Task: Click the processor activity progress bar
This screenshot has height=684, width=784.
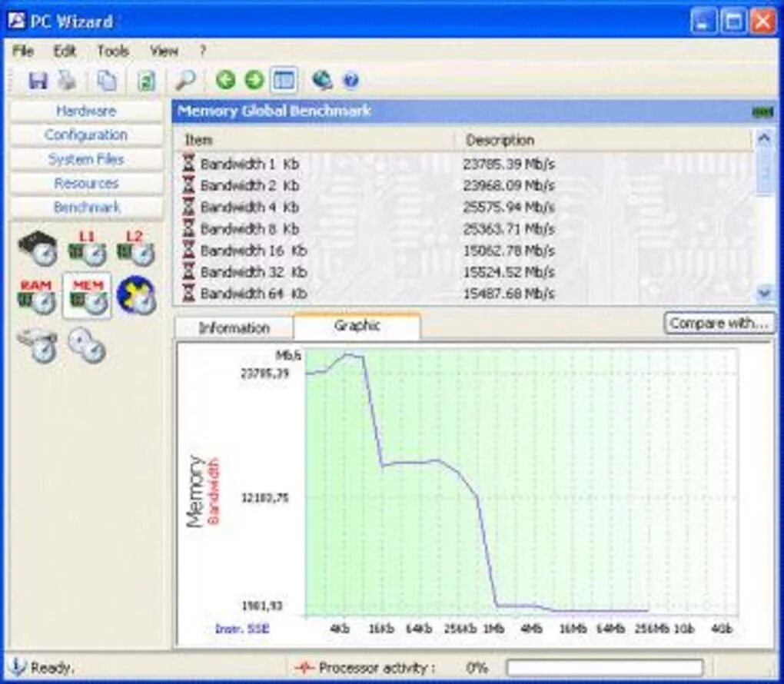Action: tap(605, 668)
